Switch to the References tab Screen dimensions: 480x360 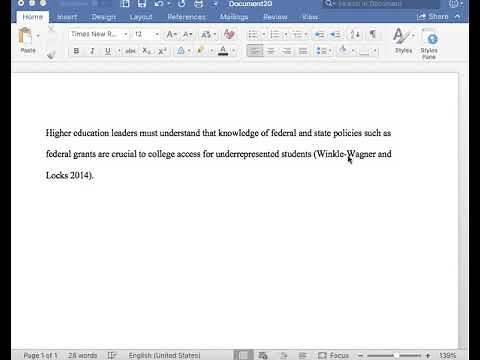[x=186, y=17]
